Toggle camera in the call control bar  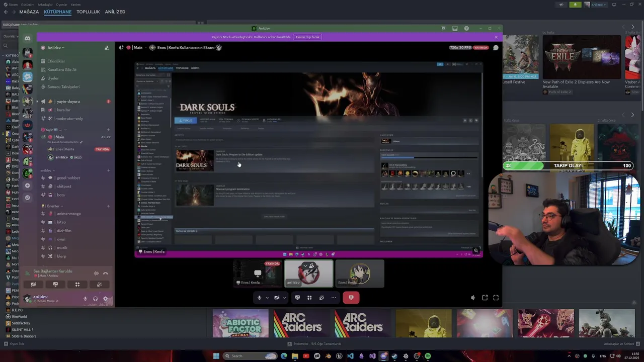[x=277, y=298]
